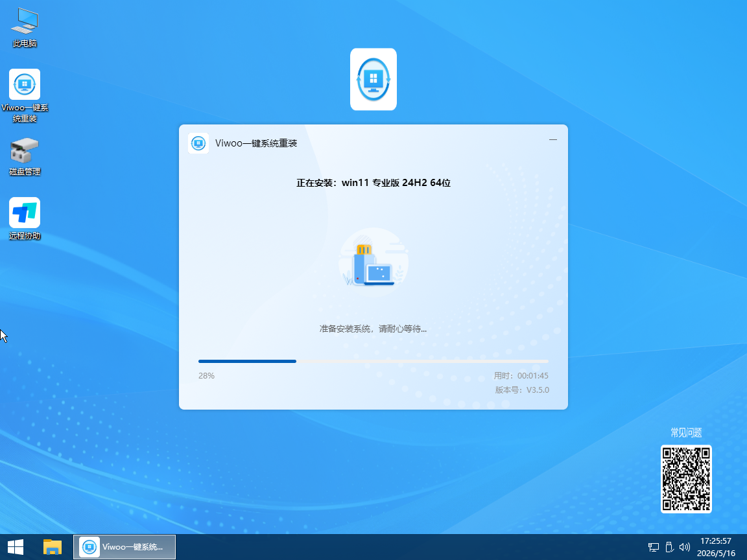The image size is (747, 560).
Task: Click the 正在安装：win11 专业版 24H2 64位 heading
Action: tap(373, 183)
